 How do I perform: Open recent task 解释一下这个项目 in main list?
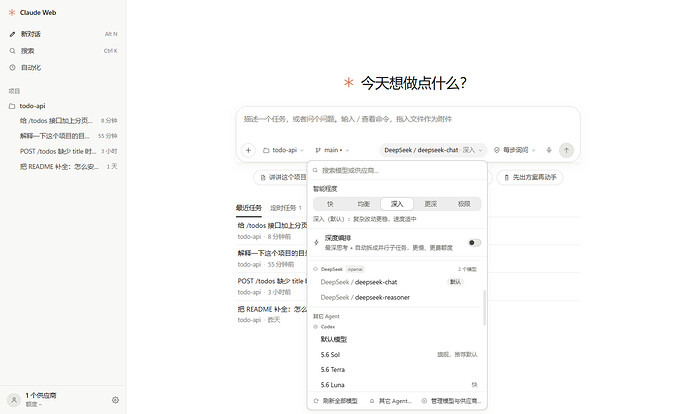pyautogui.click(x=272, y=258)
